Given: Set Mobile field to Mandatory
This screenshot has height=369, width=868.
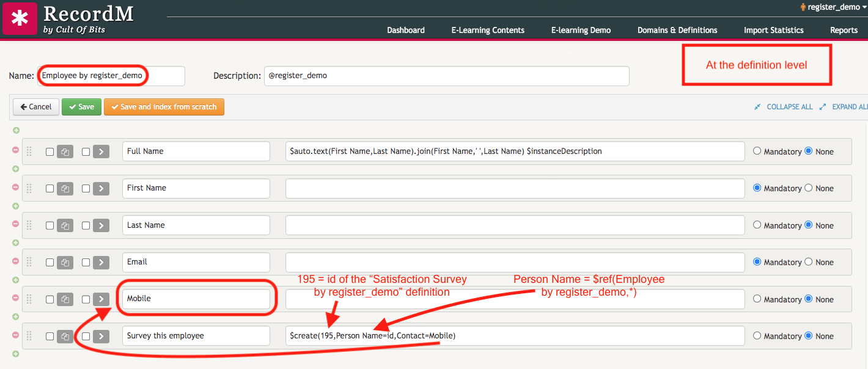Looking at the screenshot, I should point(757,299).
